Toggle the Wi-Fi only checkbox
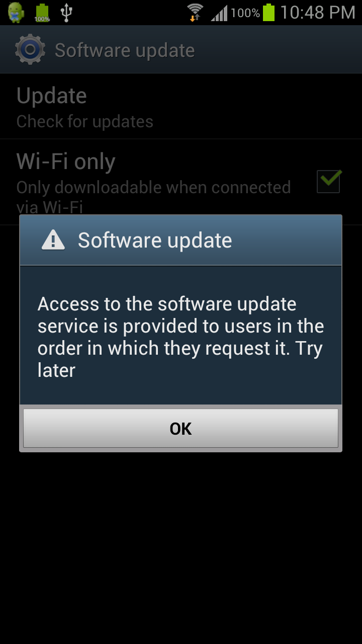Image resolution: width=362 pixels, height=644 pixels. pos(329,181)
